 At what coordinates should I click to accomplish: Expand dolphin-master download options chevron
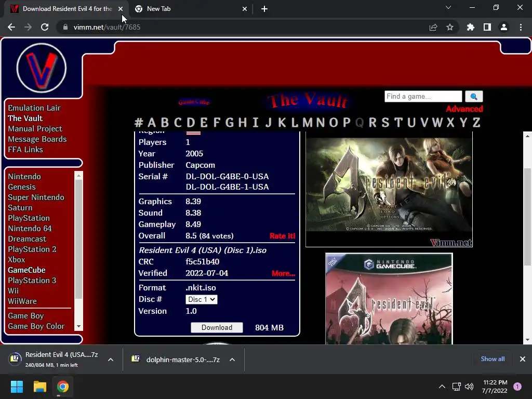point(232,360)
